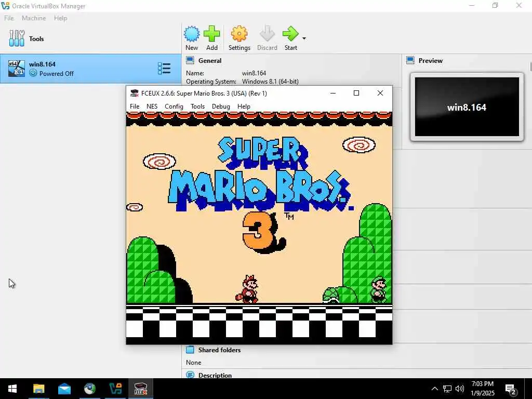Open the Tools icon in VirtualBox sidebar
532x399 pixels.
(17, 38)
